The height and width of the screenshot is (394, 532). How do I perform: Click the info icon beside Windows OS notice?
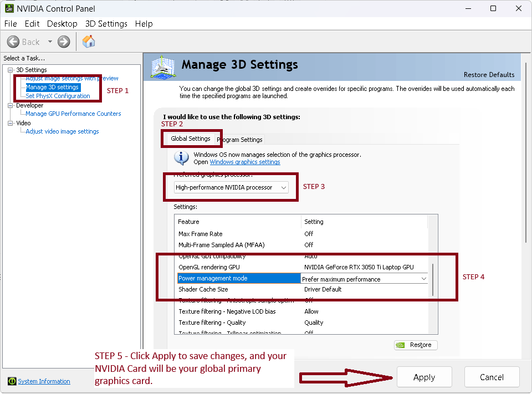182,158
